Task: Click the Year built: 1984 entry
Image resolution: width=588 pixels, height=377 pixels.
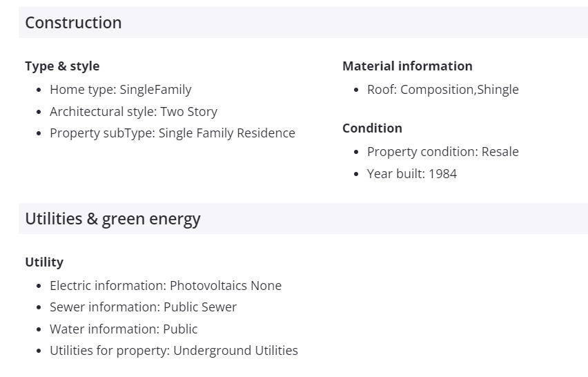Action: pyautogui.click(x=411, y=174)
